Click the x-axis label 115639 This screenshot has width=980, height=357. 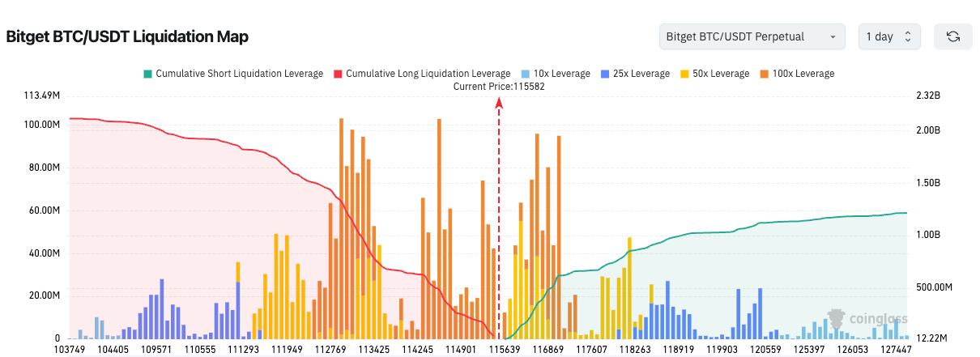tap(504, 349)
